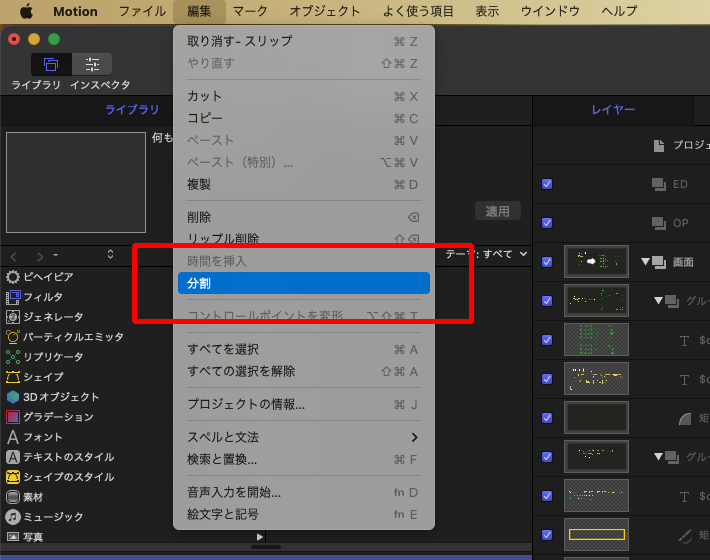Screen dimensions: 710x560
Task: Open the Apple menu
Action: pos(26,12)
